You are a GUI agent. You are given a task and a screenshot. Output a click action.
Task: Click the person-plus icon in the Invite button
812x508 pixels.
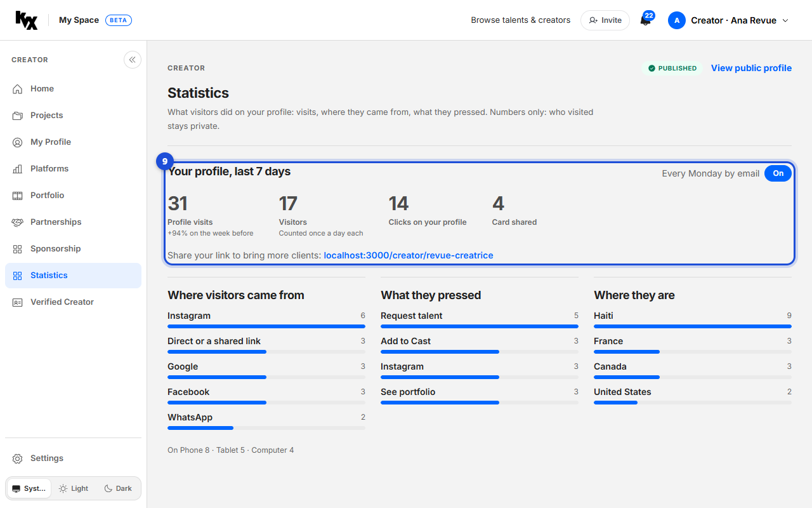593,20
